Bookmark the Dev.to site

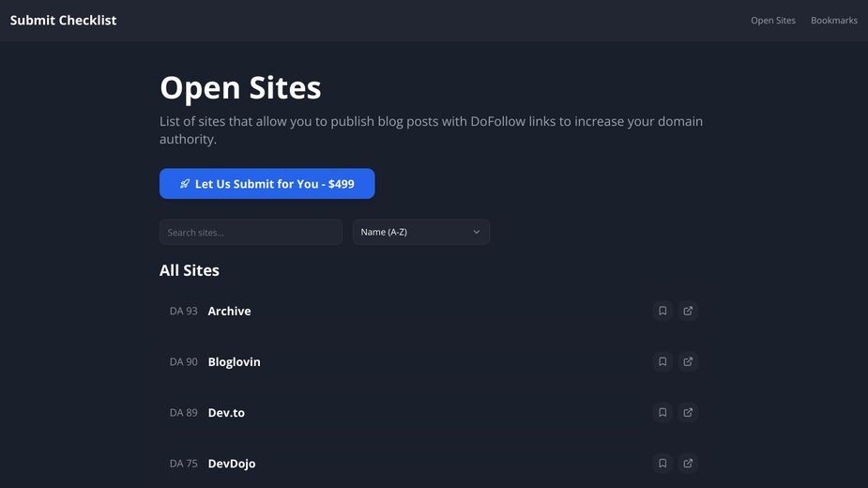[x=662, y=413]
